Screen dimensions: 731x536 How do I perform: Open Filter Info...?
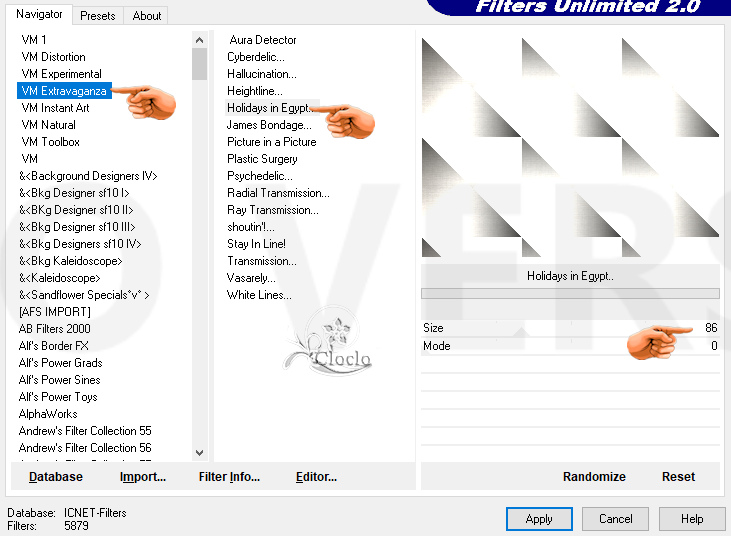click(229, 477)
